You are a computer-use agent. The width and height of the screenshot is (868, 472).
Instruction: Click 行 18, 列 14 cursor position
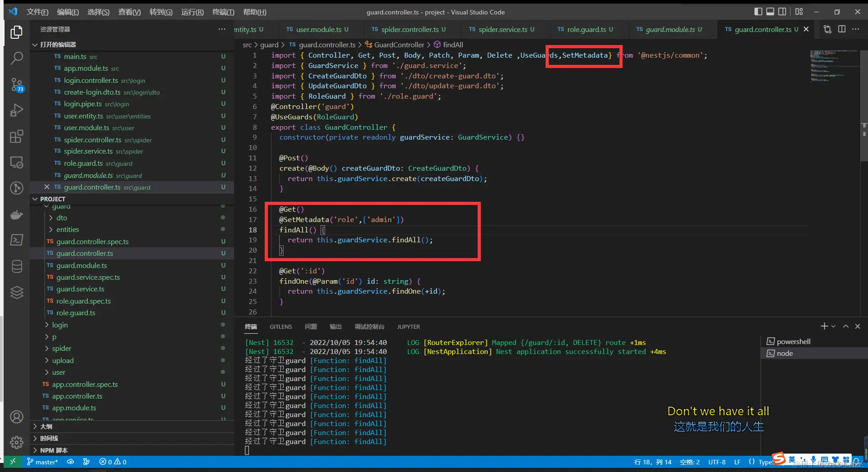[652, 462]
